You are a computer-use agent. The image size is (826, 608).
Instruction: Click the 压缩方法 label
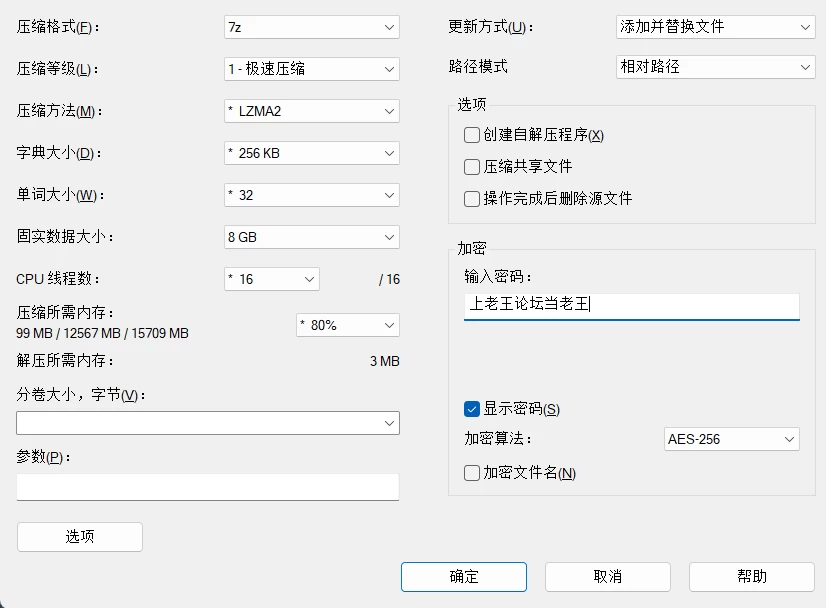click(x=60, y=111)
